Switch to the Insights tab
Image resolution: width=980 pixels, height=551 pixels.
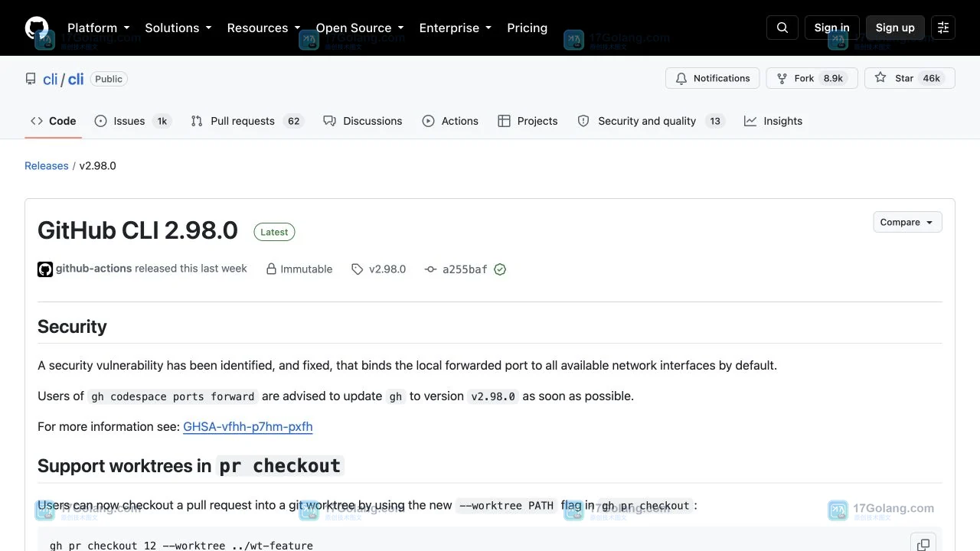click(x=773, y=121)
